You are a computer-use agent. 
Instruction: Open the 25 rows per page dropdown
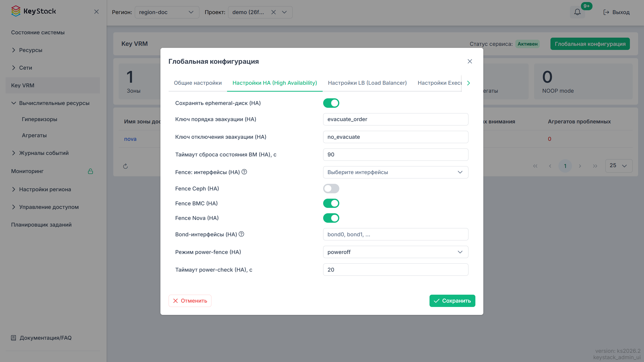coord(619,166)
